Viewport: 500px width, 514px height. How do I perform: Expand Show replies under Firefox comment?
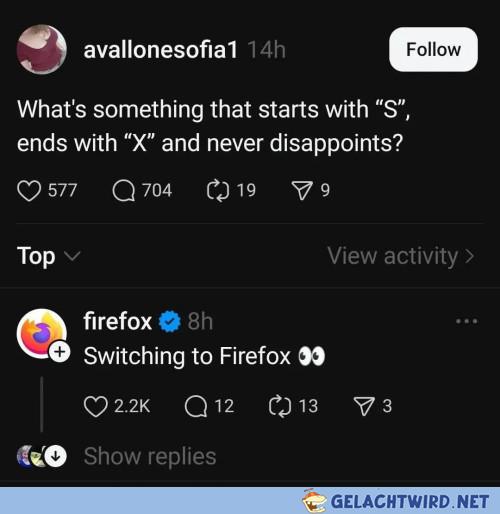(150, 456)
